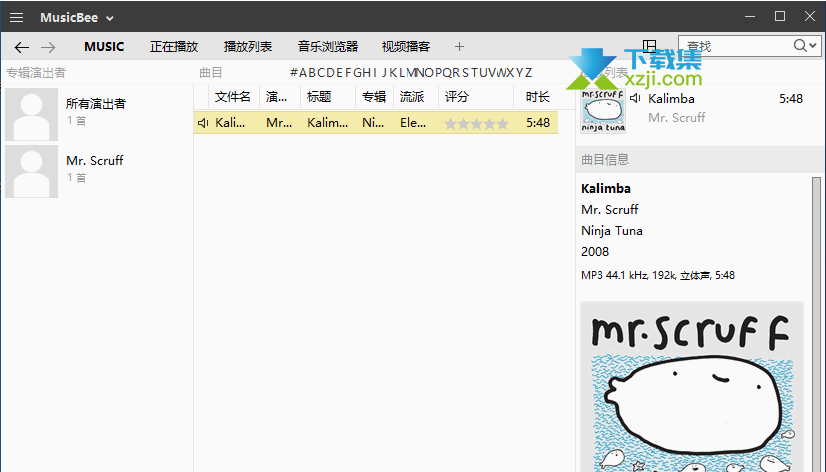The height and width of the screenshot is (472, 826).
Task: Click the 5:48 duration cell in track row
Action: point(538,123)
